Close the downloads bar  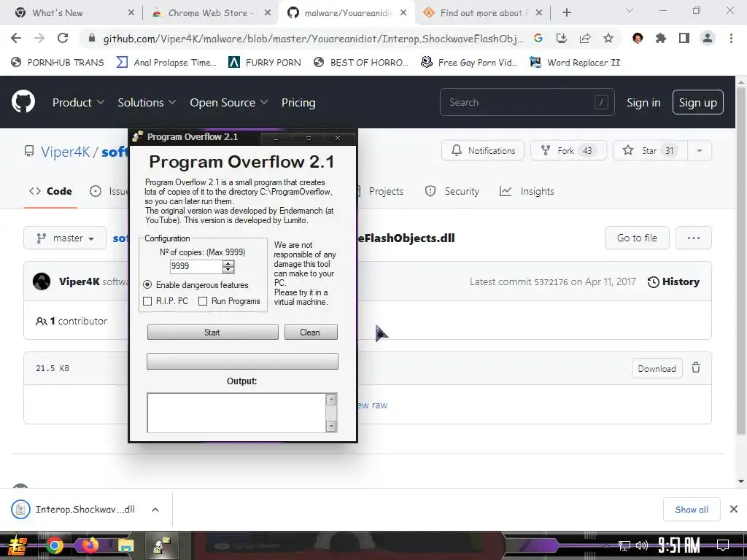tap(734, 509)
